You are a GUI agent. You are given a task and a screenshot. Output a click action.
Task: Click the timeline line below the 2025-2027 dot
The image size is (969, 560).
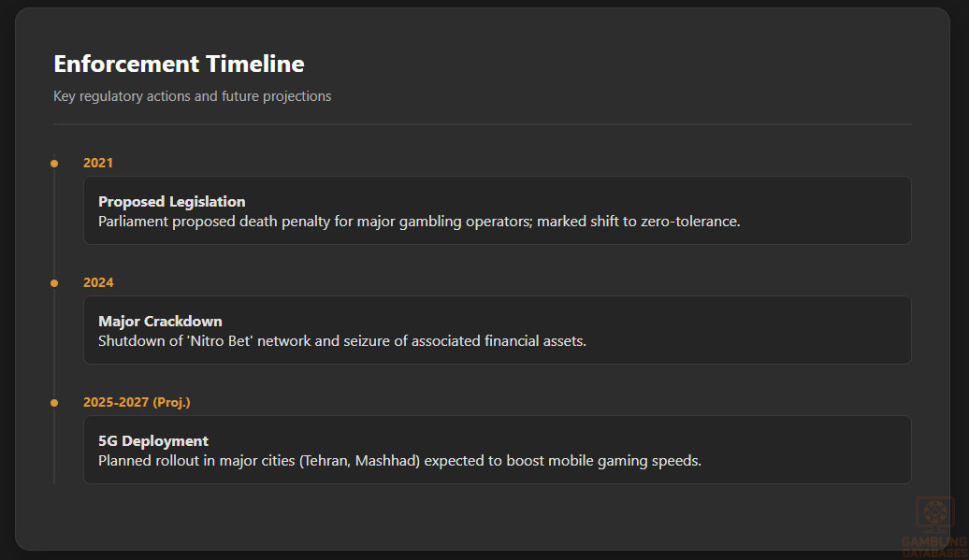54,449
